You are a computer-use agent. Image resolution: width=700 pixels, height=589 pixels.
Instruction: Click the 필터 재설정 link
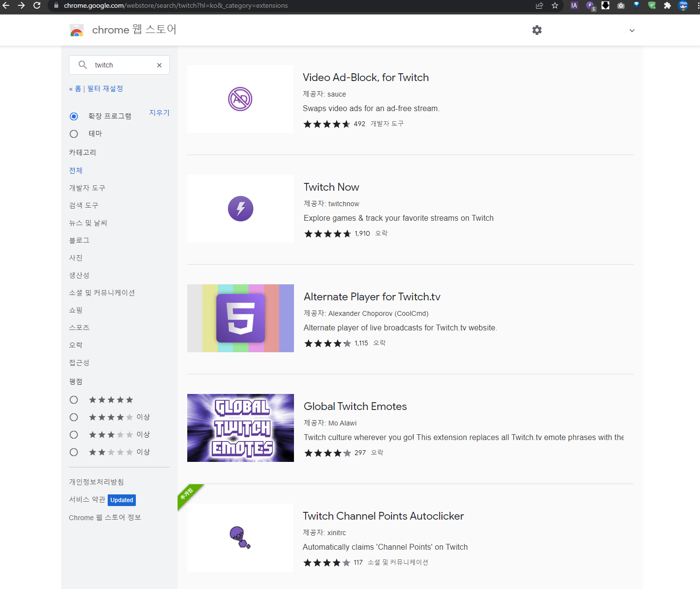(x=105, y=89)
